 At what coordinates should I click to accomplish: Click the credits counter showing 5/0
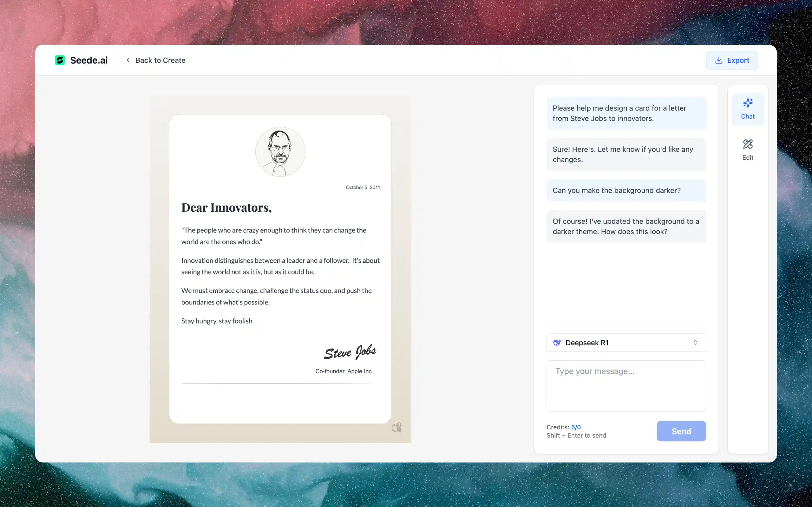click(576, 427)
